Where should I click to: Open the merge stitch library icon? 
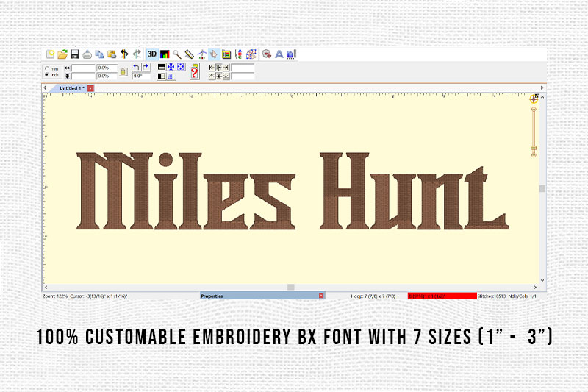tap(267, 54)
